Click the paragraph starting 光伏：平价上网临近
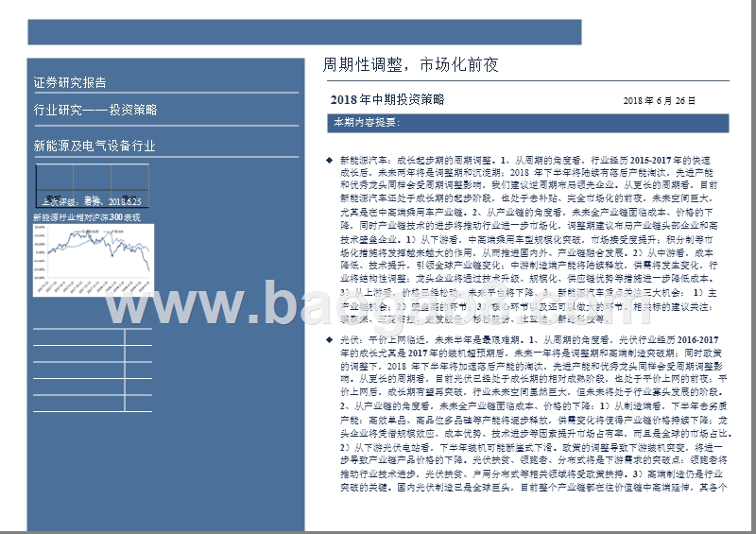The width and height of the screenshot is (756, 534). tap(535, 413)
